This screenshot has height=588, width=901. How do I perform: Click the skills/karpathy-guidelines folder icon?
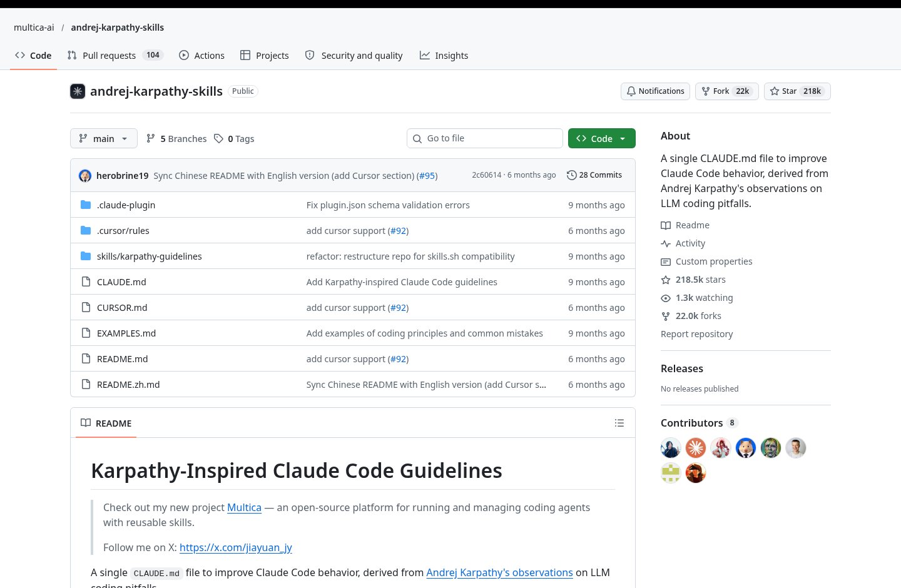tap(86, 256)
